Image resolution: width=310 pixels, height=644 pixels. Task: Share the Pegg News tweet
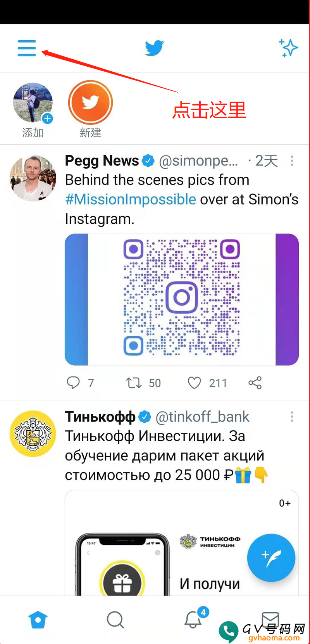pos(255,383)
